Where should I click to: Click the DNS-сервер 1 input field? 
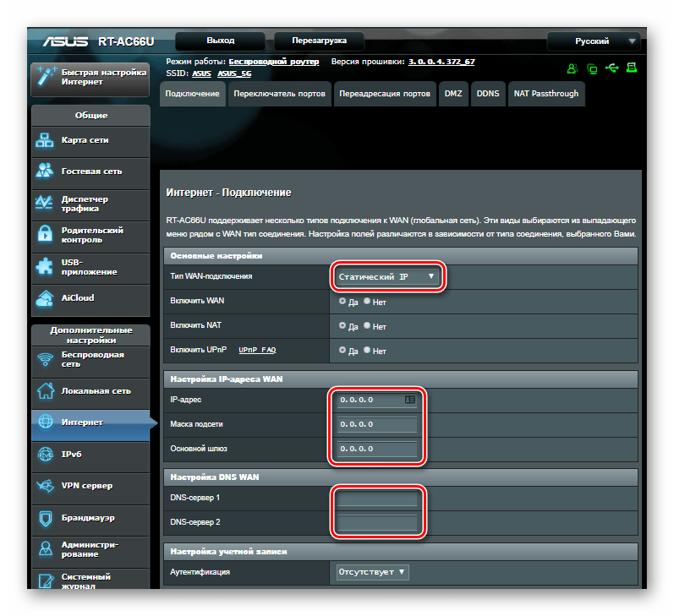(377, 499)
